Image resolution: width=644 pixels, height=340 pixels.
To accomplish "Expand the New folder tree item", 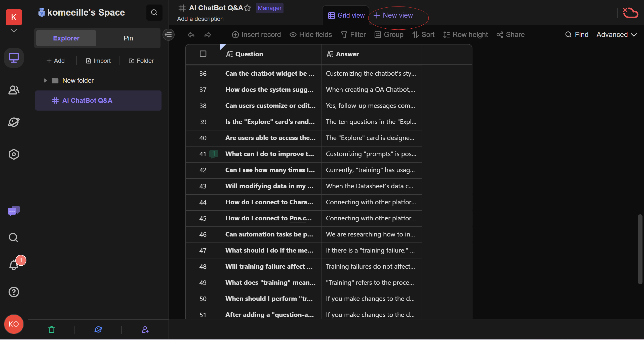I will tap(45, 80).
